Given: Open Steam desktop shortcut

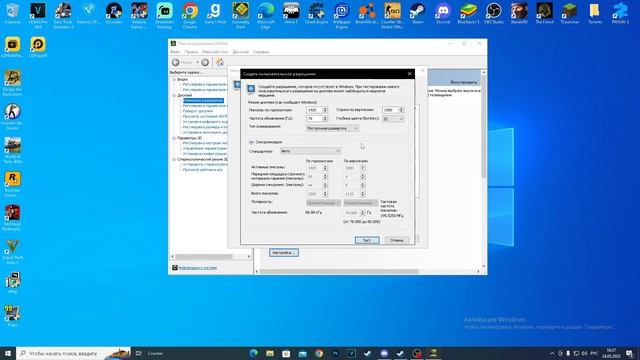Looking at the screenshot, I should click(x=418, y=13).
